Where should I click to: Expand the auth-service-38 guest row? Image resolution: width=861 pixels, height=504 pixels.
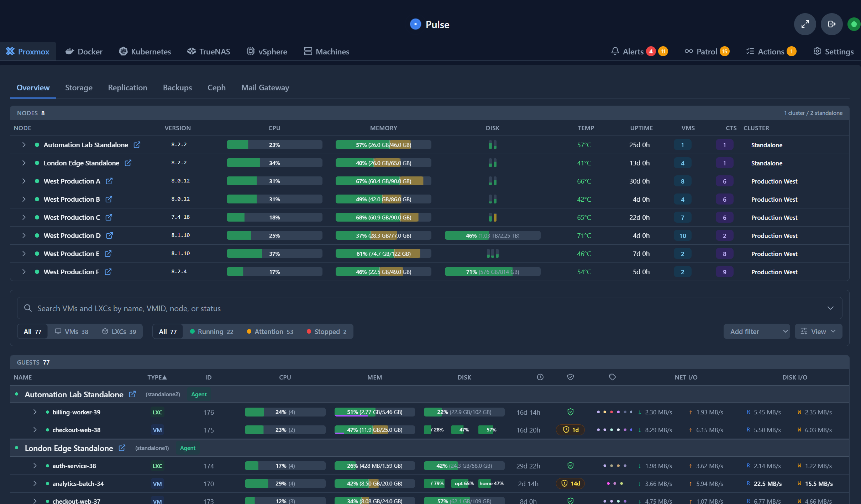click(x=35, y=466)
